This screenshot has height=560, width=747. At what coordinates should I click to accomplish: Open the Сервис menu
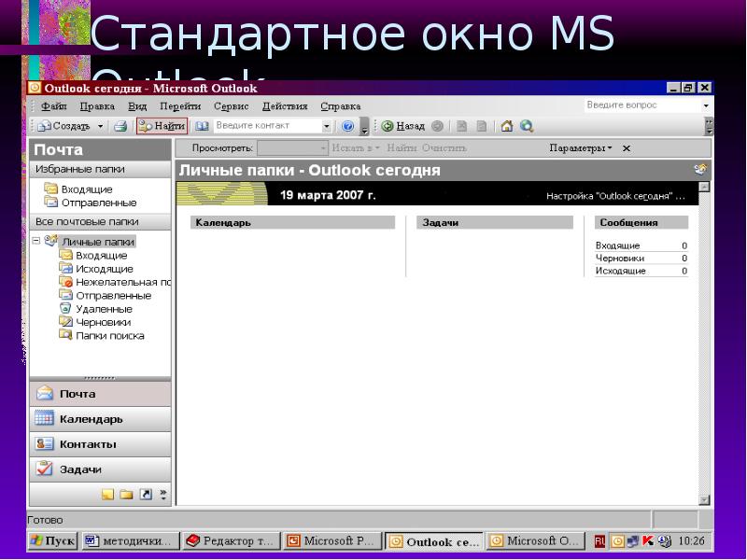[231, 106]
